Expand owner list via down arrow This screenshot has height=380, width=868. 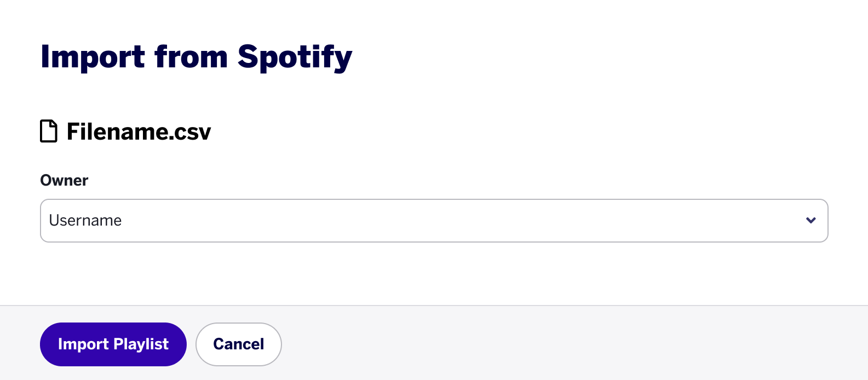[811, 220]
